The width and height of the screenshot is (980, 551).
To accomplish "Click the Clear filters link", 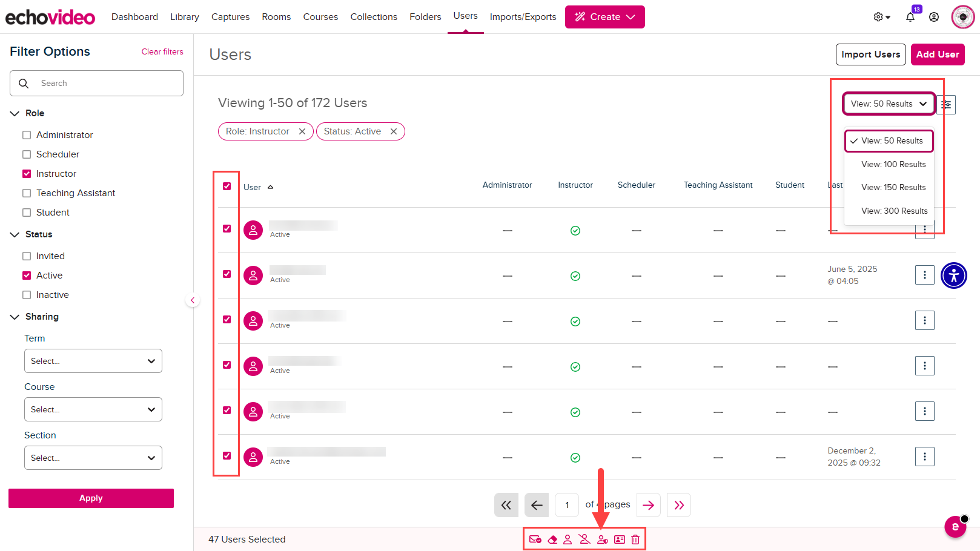I will pos(162,51).
